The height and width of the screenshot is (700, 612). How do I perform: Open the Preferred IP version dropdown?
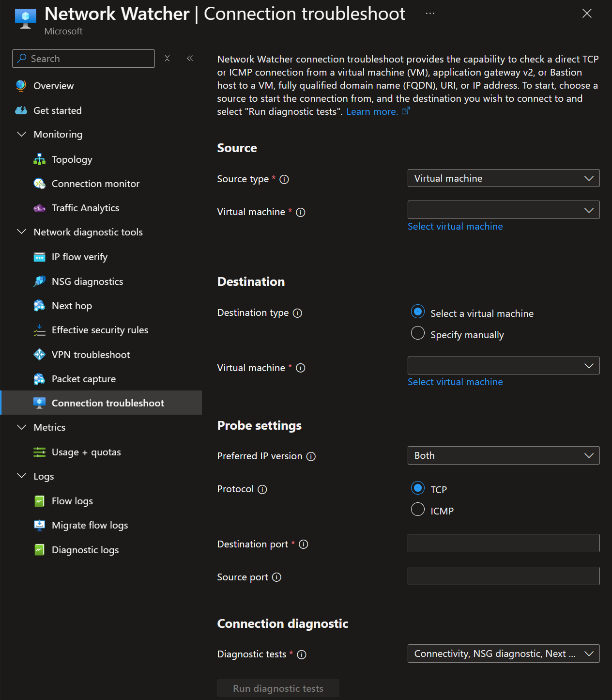(503, 455)
